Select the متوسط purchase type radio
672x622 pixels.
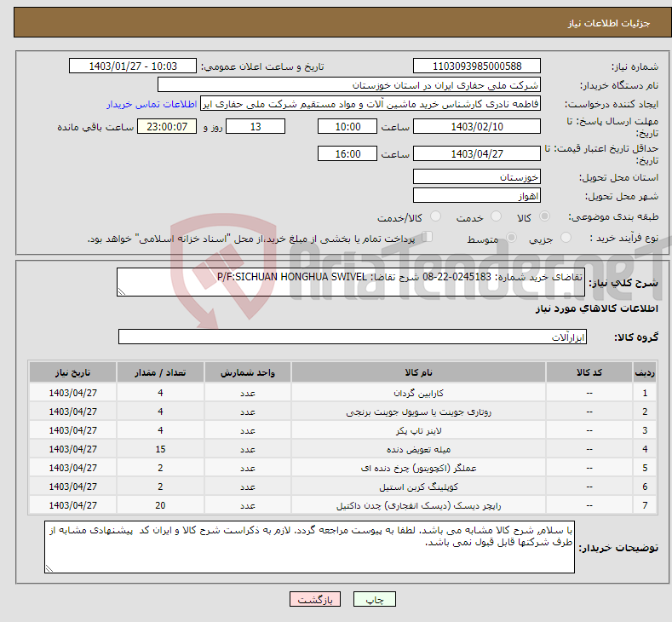(511, 238)
